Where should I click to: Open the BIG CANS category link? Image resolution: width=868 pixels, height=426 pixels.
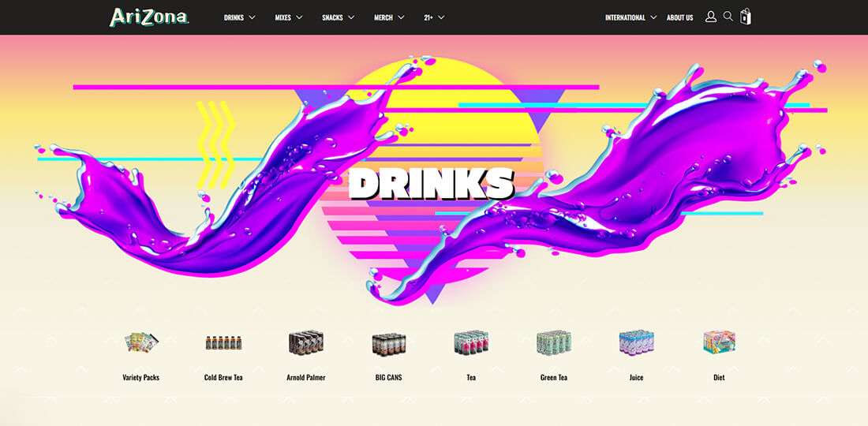pyautogui.click(x=388, y=377)
